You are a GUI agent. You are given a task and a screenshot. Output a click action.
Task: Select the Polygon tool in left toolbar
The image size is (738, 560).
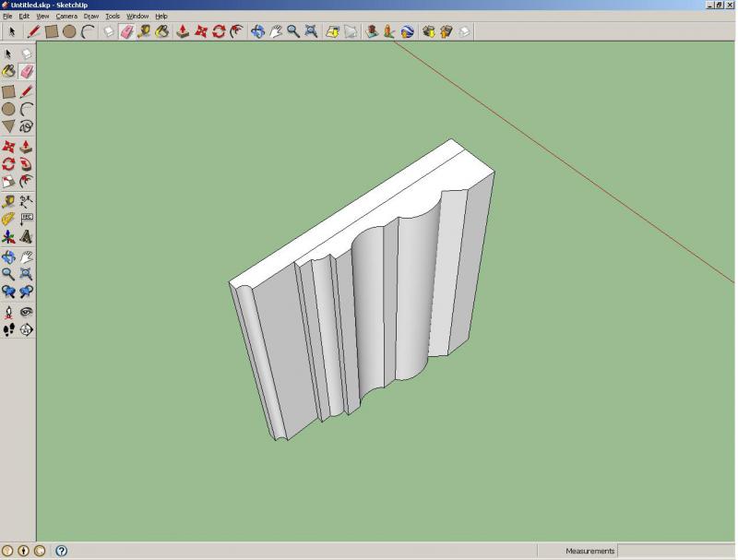(x=8, y=126)
